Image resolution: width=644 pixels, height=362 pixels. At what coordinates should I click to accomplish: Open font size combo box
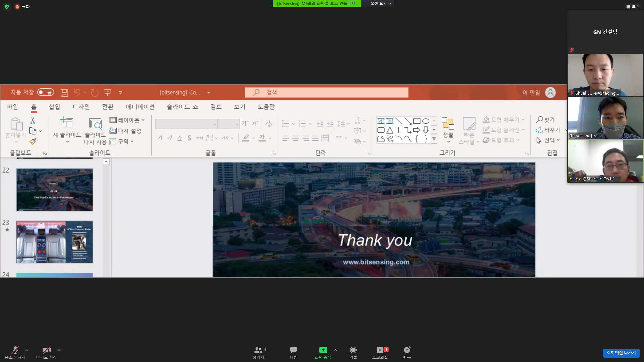click(229, 124)
